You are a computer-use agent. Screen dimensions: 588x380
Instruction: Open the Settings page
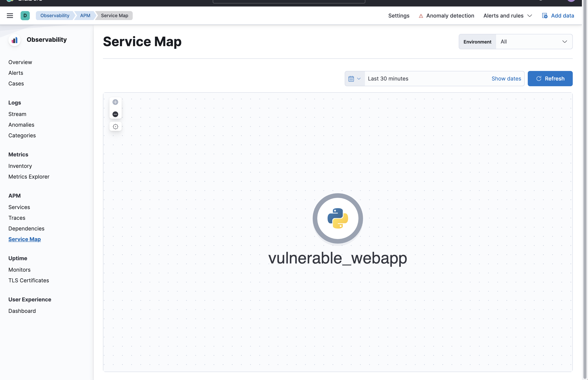click(x=398, y=15)
